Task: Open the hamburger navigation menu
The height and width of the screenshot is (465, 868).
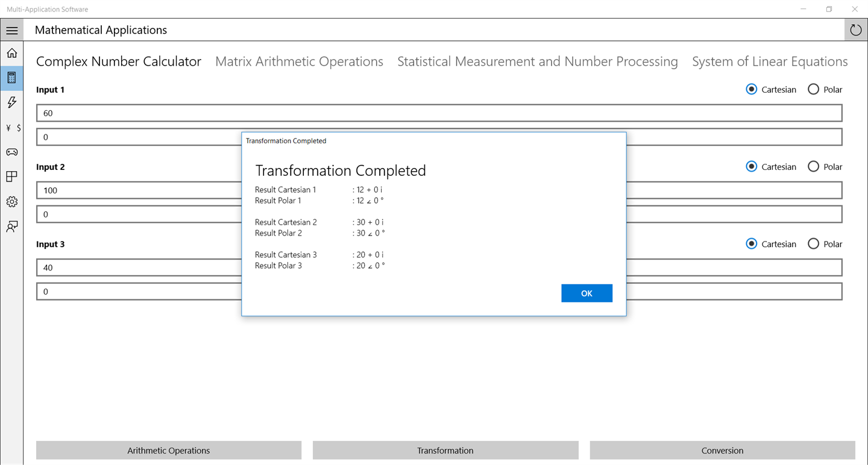Action: coord(11,30)
